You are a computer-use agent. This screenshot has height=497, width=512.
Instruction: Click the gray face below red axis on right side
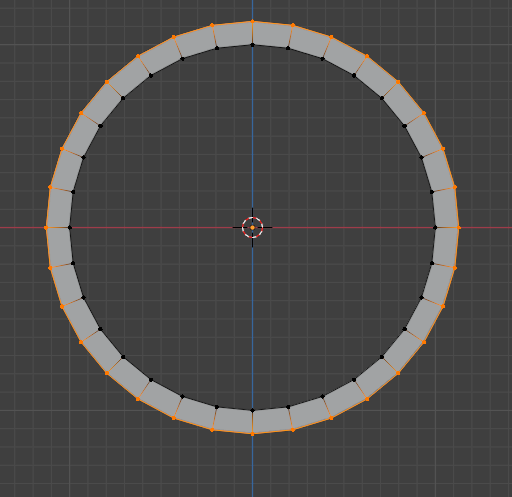click(x=445, y=247)
